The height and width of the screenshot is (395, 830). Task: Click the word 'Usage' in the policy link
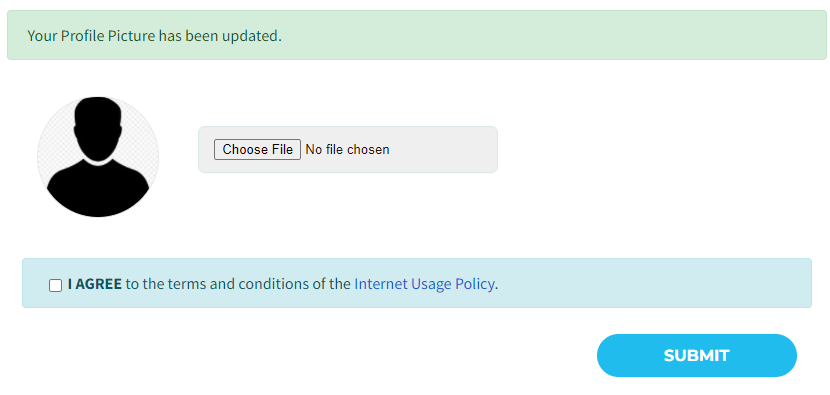pos(429,285)
